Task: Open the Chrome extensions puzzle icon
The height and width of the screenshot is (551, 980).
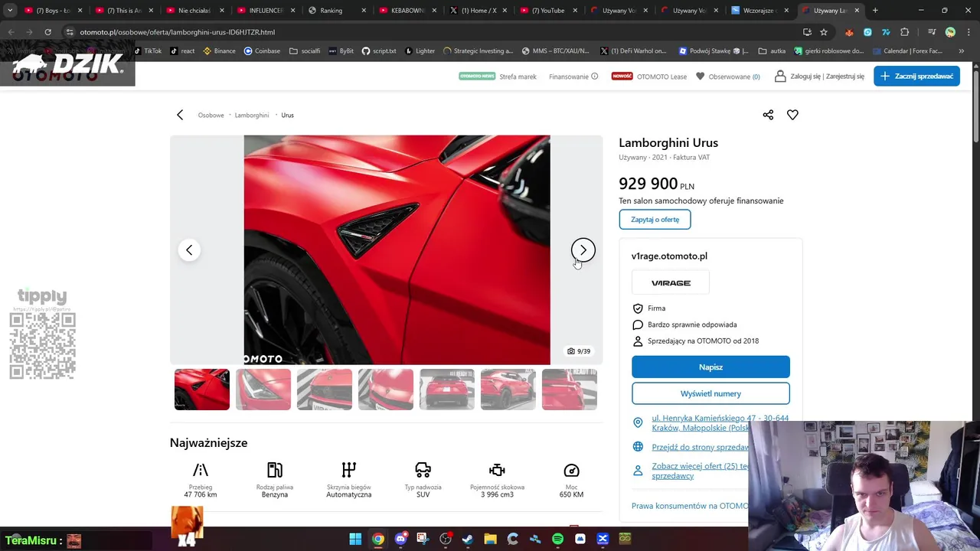Action: [x=905, y=32]
